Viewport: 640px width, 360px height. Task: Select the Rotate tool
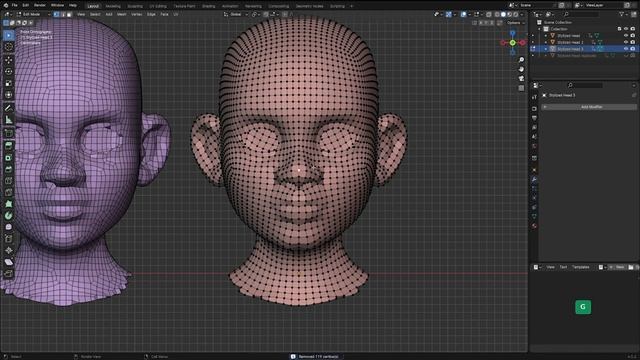pyautogui.click(x=9, y=71)
